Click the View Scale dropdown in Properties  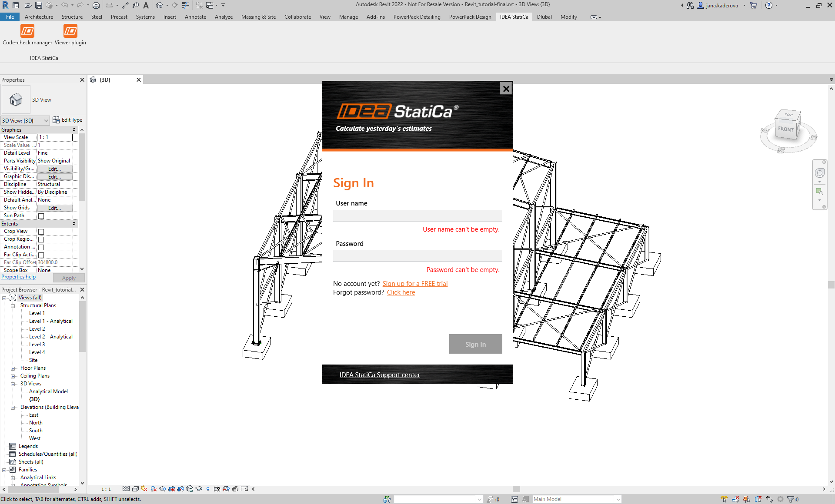click(x=54, y=137)
